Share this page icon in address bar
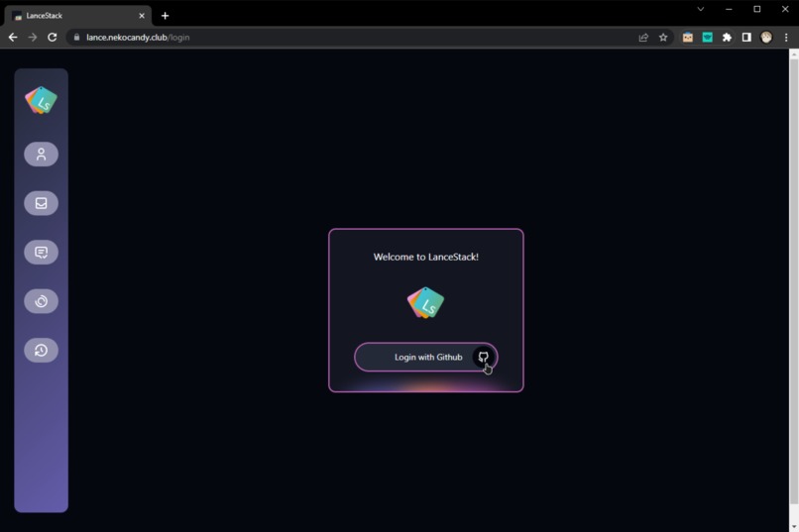The width and height of the screenshot is (799, 532). pos(643,38)
